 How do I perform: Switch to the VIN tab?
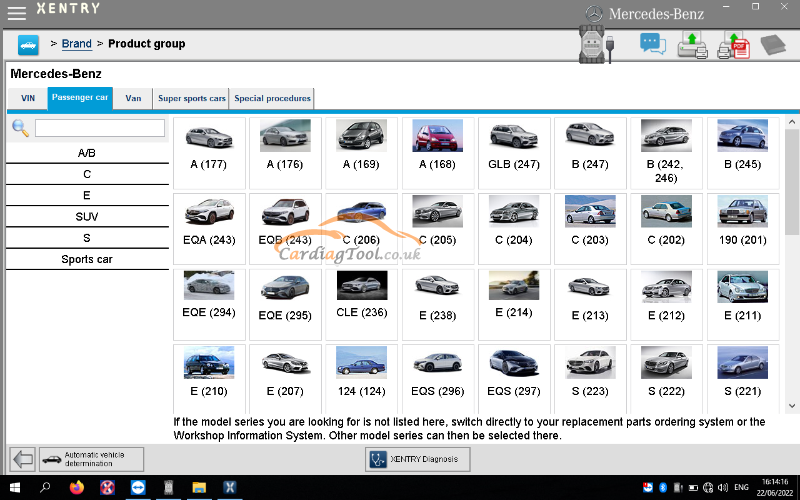click(28, 98)
